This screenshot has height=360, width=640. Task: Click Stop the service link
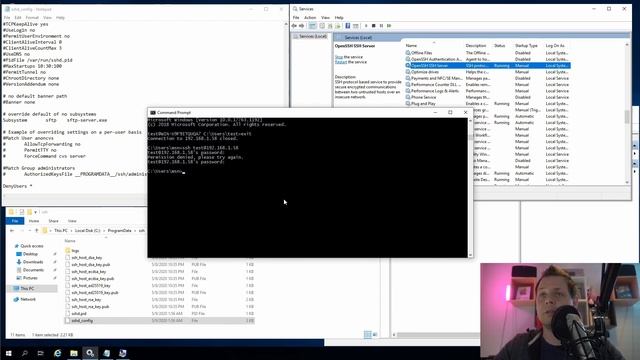click(339, 57)
